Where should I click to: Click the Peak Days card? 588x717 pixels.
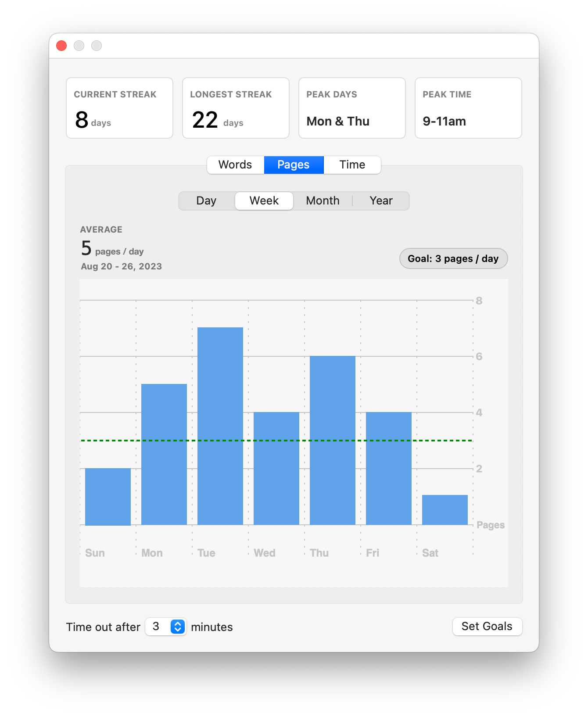(352, 108)
